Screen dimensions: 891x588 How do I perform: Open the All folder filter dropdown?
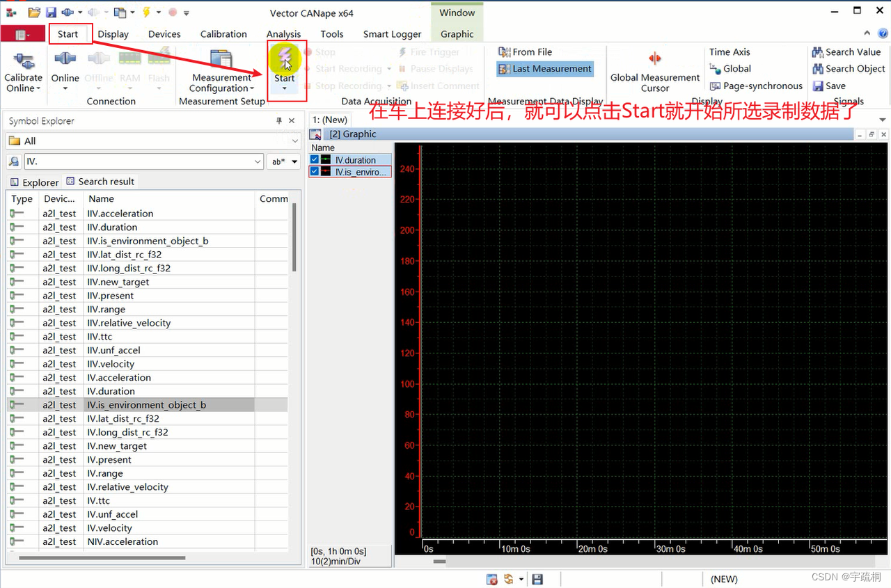click(295, 141)
